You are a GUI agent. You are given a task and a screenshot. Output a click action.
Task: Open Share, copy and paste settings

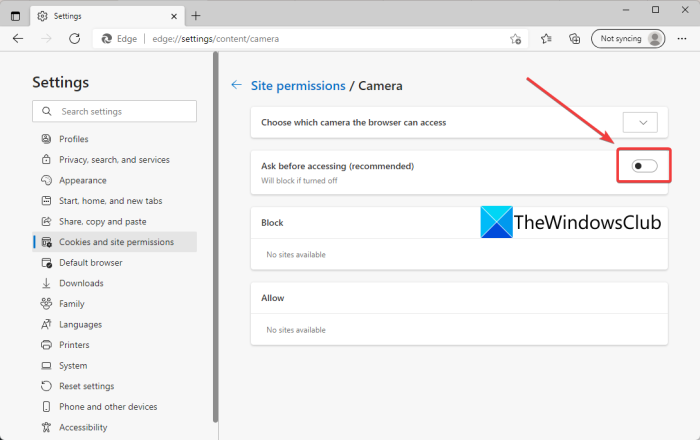[x=103, y=221]
